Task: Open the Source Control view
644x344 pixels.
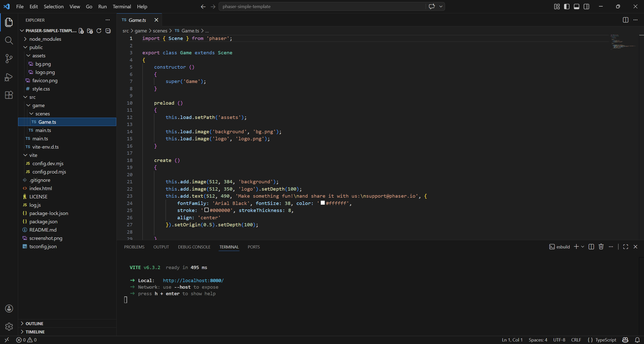Action: [9, 59]
